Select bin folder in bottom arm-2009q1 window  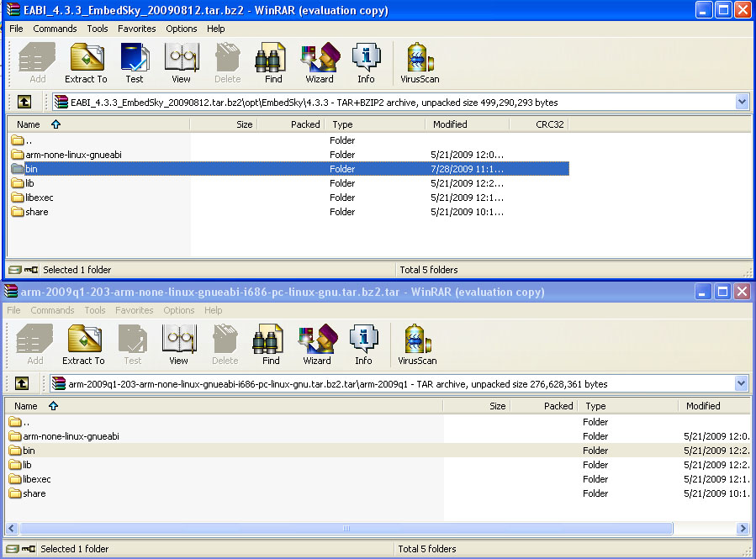point(378,451)
